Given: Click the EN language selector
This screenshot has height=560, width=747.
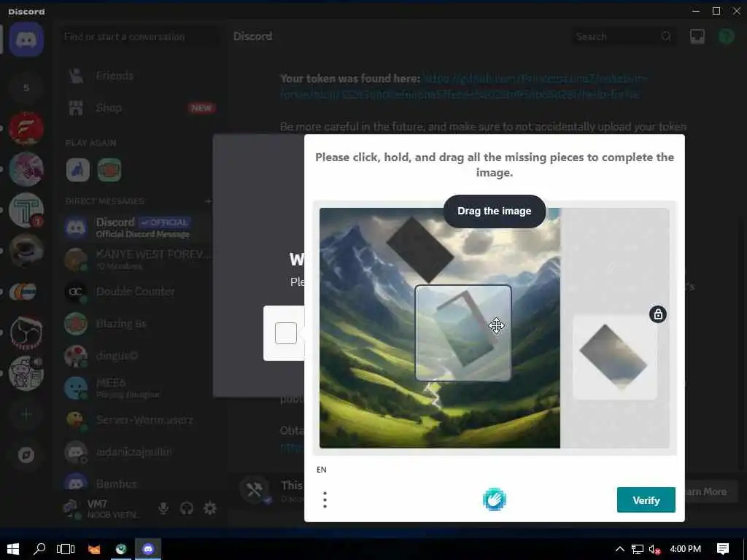Looking at the screenshot, I should 322,470.
